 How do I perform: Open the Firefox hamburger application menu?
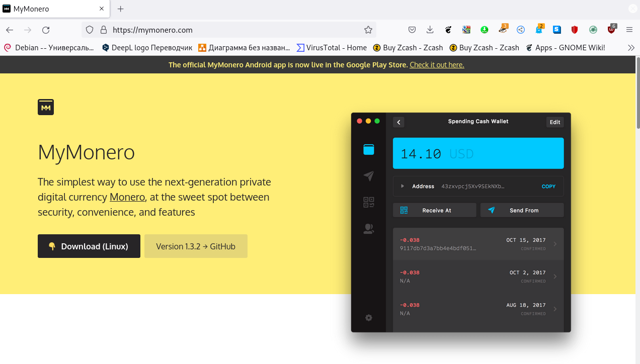[629, 30]
